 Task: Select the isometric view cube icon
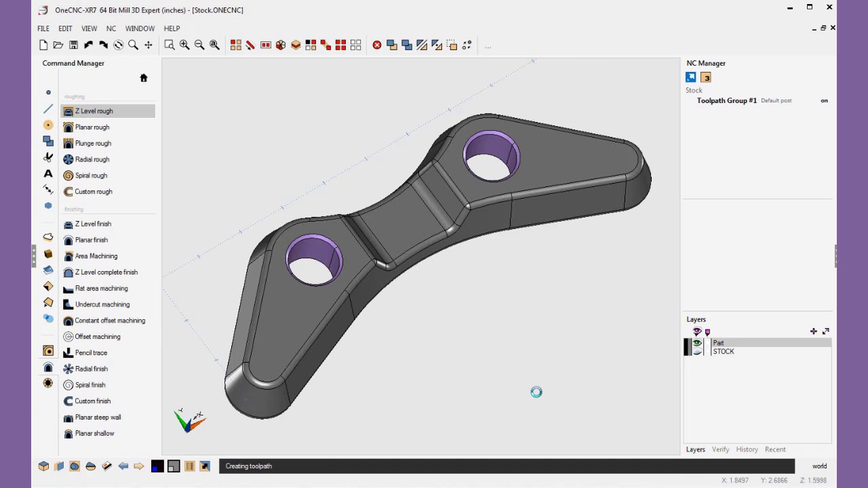click(x=43, y=466)
